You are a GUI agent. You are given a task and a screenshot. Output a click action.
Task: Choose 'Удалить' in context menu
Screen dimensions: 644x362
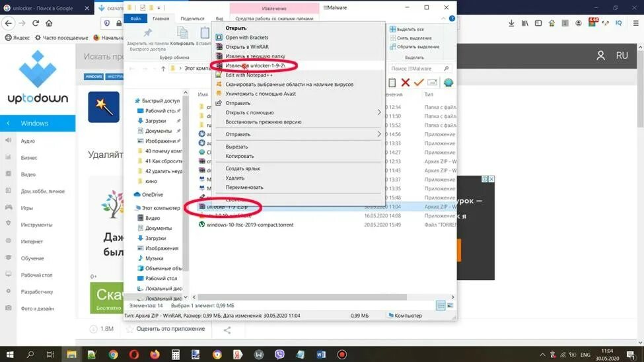pos(235,178)
